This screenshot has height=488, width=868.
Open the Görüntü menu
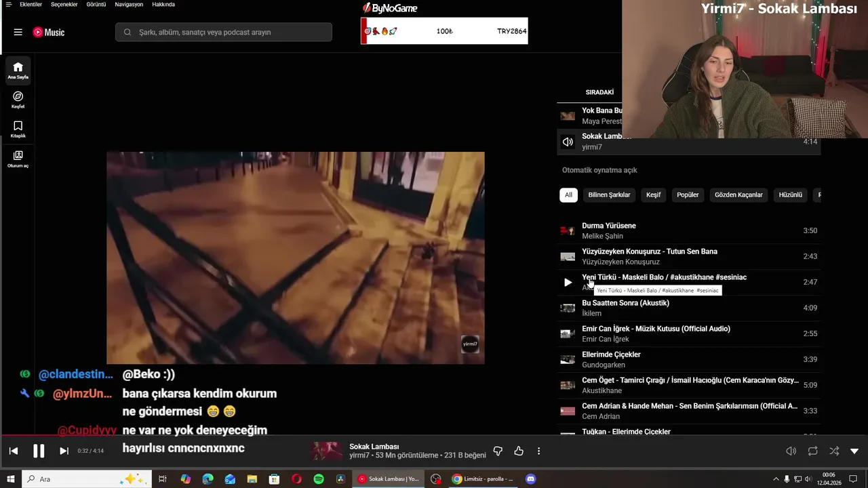[x=96, y=4]
